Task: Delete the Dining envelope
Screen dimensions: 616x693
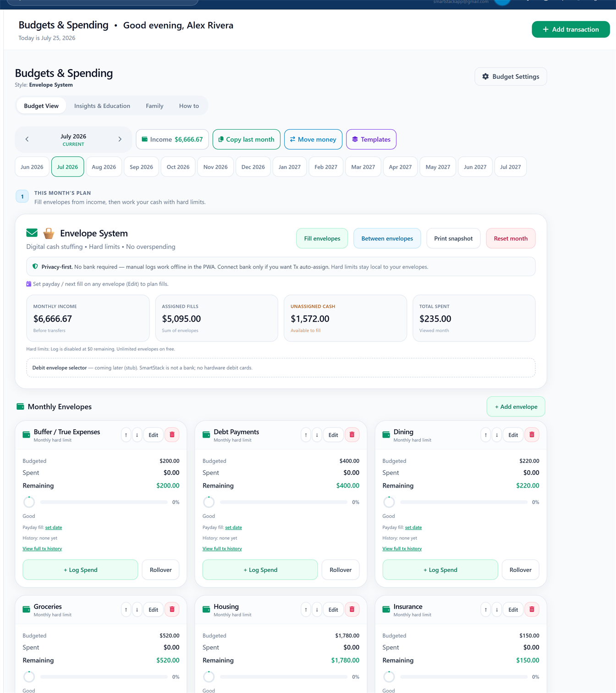Action: pyautogui.click(x=532, y=434)
